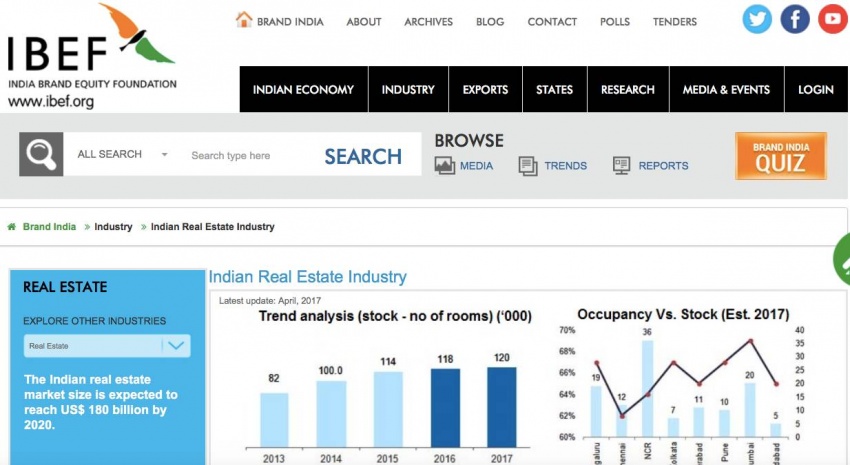The height and width of the screenshot is (465, 850).
Task: Click the NCR bar labeled 36
Action: pyautogui.click(x=647, y=388)
